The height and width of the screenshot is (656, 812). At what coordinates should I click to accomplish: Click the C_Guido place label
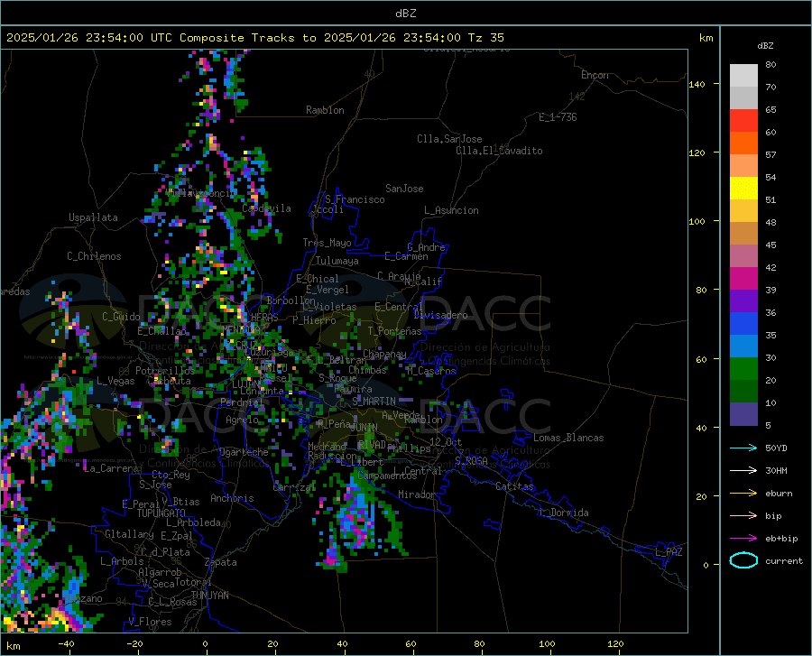(121, 317)
